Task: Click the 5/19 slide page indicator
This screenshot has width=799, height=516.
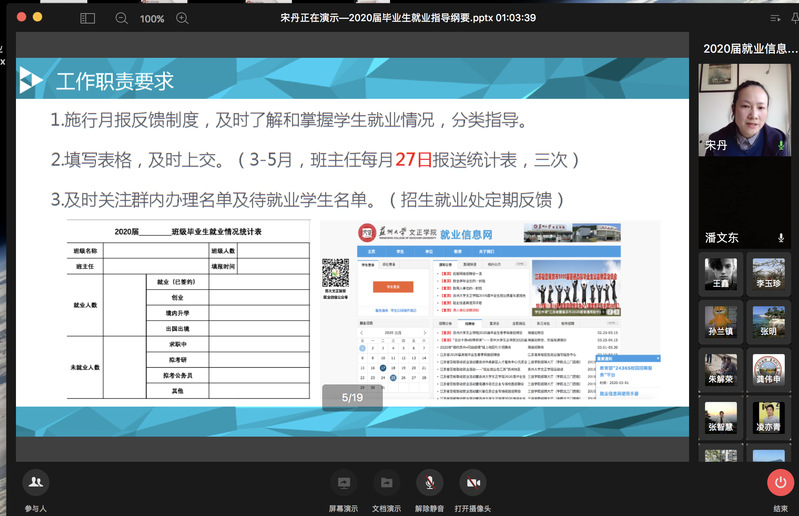Action: coord(352,398)
